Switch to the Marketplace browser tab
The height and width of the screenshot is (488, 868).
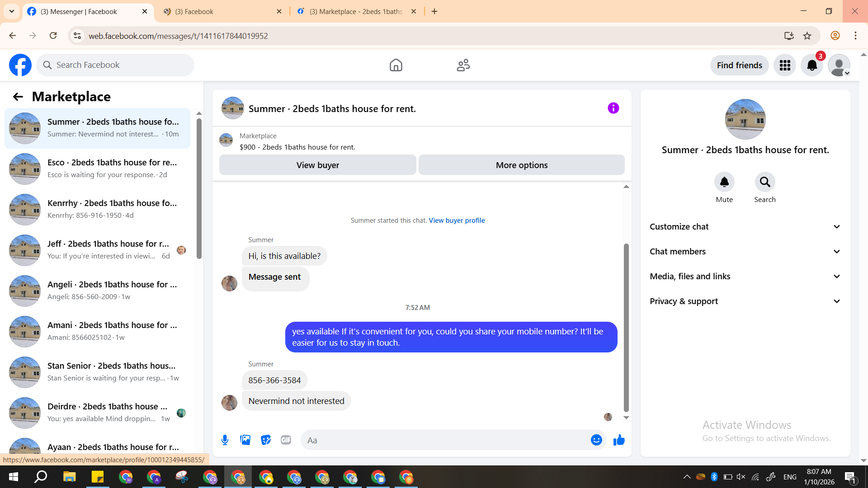[x=355, y=11]
